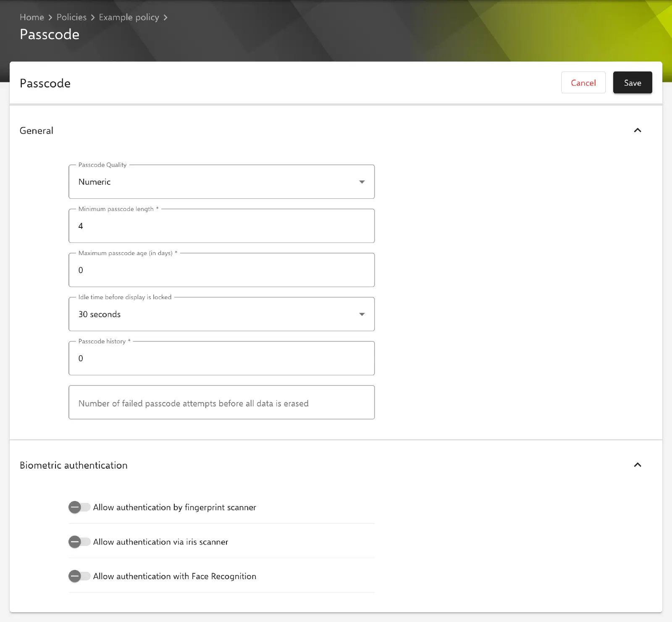This screenshot has height=622, width=672.
Task: Click the failed passcode attempts field
Action: [x=221, y=402]
